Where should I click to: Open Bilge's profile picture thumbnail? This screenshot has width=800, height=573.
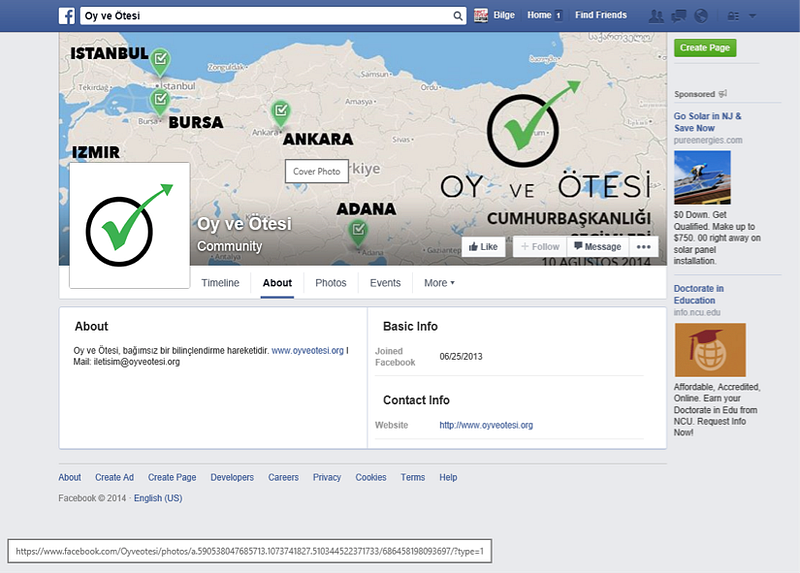tap(481, 15)
